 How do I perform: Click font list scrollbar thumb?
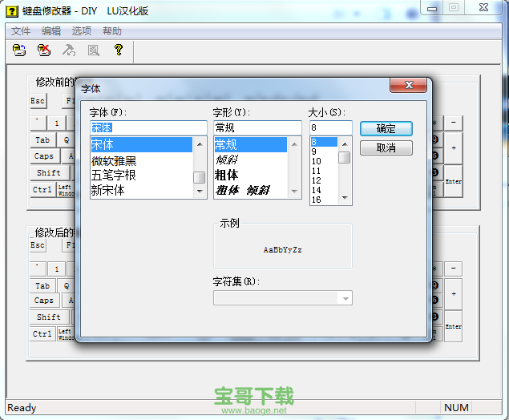coord(200,178)
